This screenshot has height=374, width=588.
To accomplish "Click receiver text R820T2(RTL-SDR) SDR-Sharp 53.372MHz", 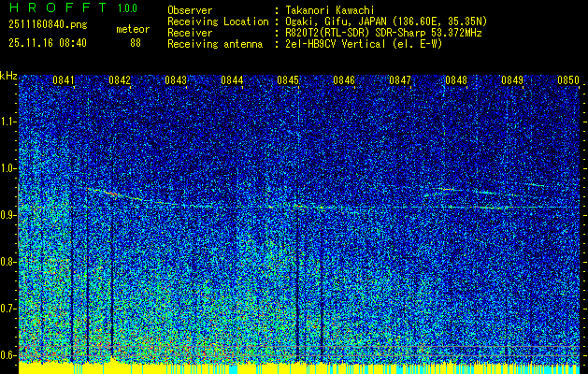I will (x=383, y=33).
